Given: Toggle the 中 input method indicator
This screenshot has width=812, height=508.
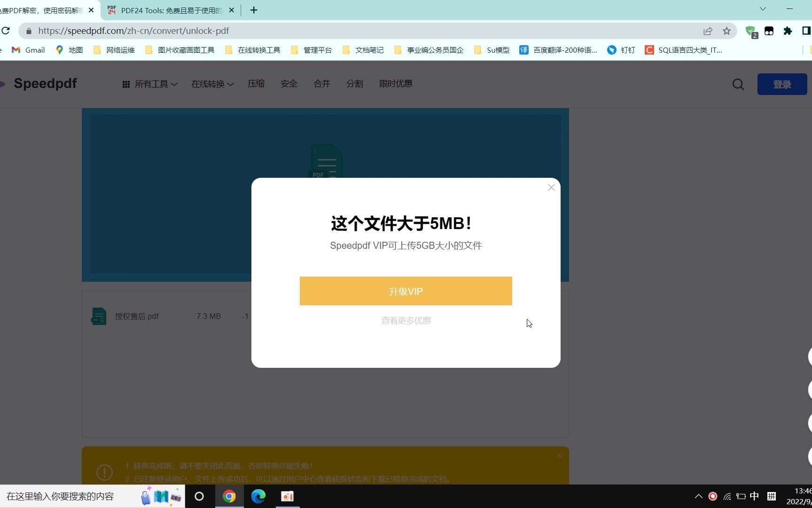Looking at the screenshot, I should pyautogui.click(x=755, y=496).
